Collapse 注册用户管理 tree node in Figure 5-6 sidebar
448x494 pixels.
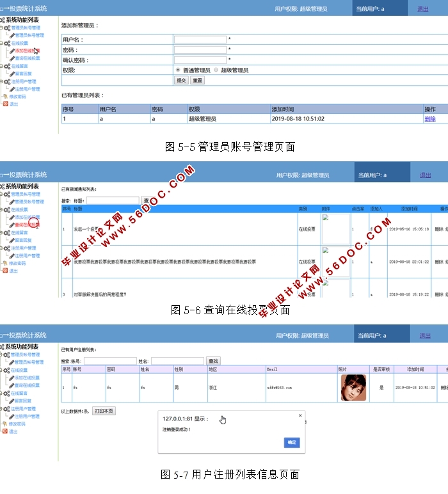click(x=1, y=248)
